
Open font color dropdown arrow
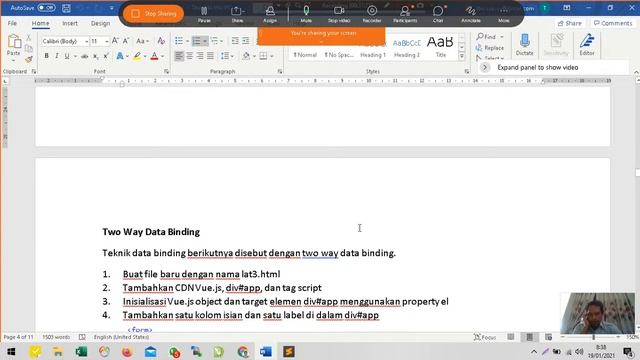162,56
